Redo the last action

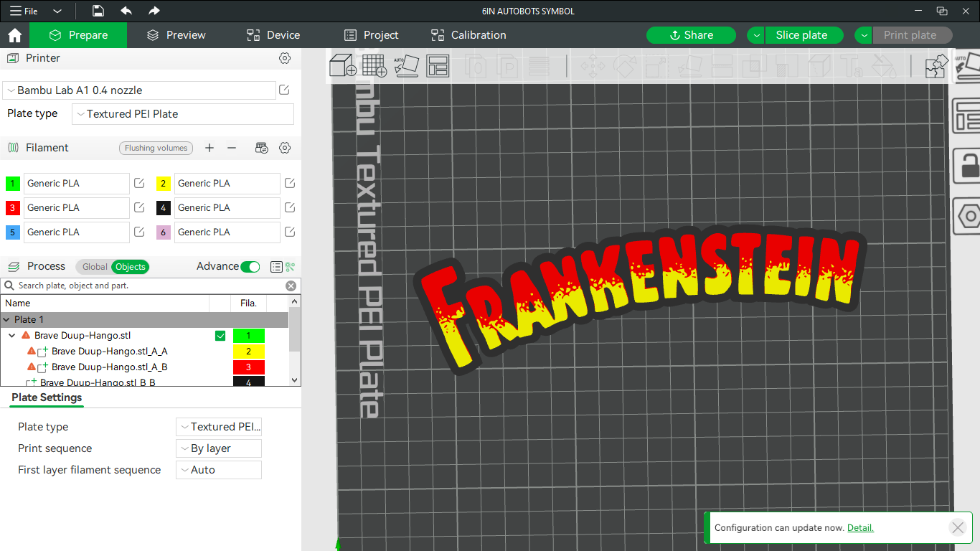coord(154,11)
